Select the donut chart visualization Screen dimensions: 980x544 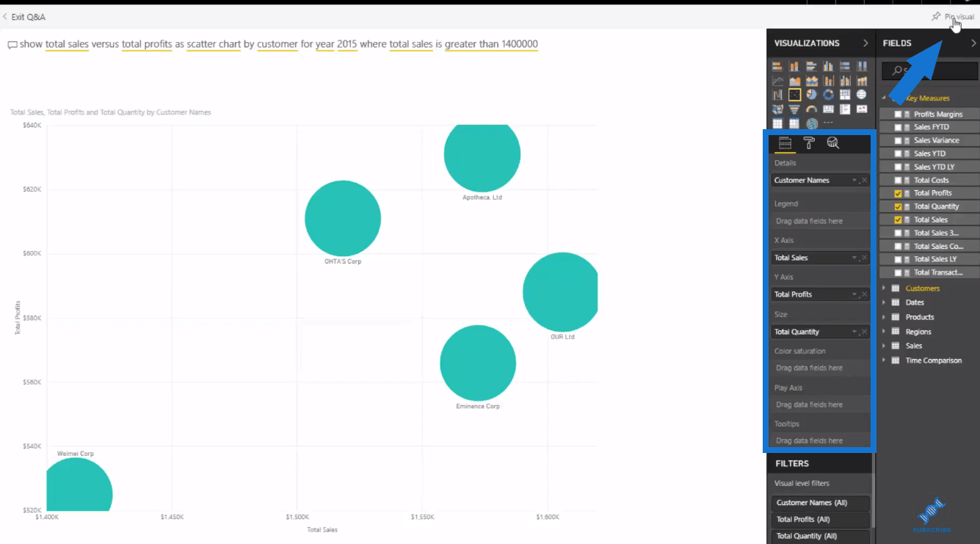[828, 95]
